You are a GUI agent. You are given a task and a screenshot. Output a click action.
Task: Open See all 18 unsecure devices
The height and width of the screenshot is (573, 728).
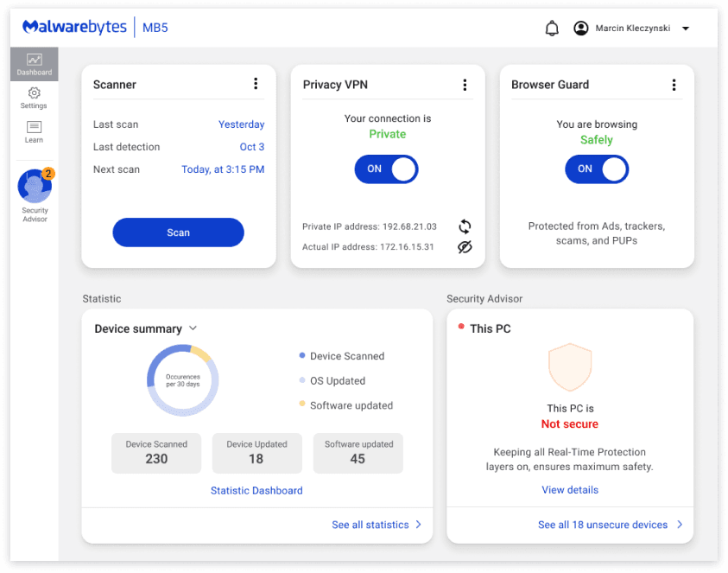pyautogui.click(x=610, y=525)
